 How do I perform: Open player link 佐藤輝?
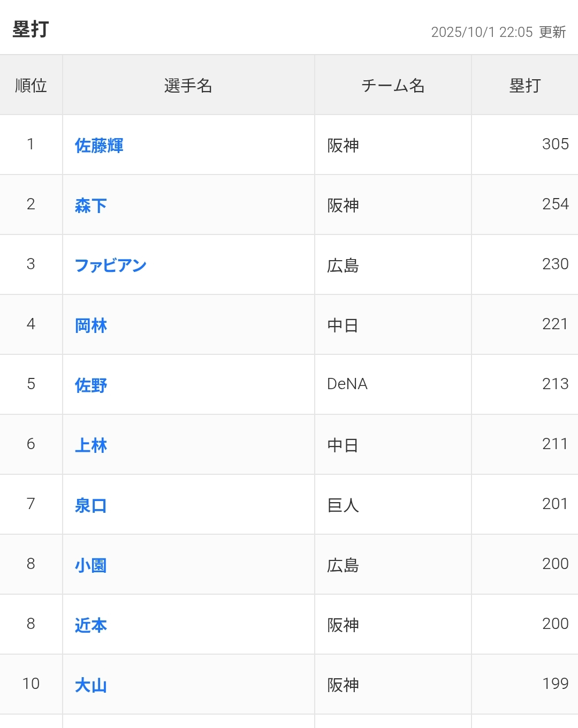[99, 146]
